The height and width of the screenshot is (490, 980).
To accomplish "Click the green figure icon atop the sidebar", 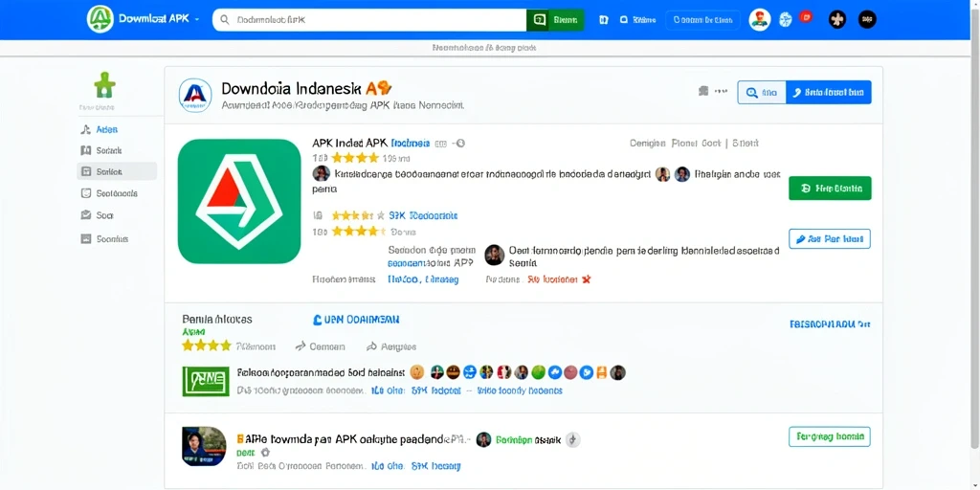I will (x=105, y=84).
